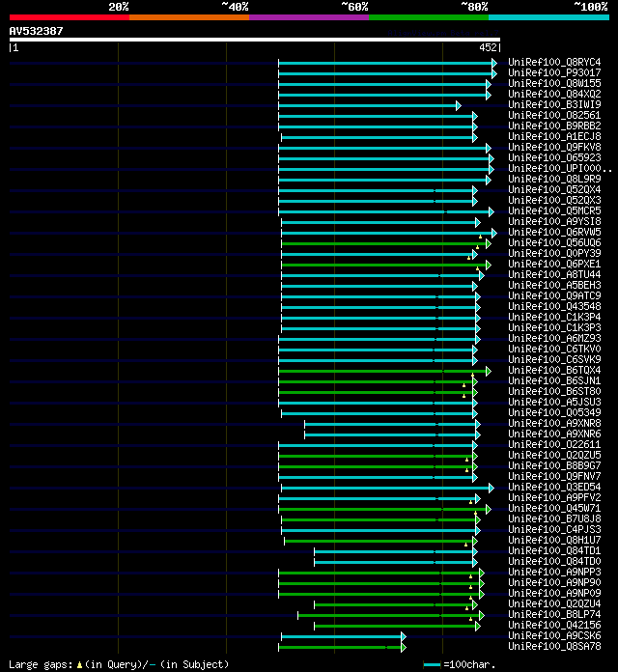Click the UniRef100_Q84TD1 label

click(x=554, y=550)
